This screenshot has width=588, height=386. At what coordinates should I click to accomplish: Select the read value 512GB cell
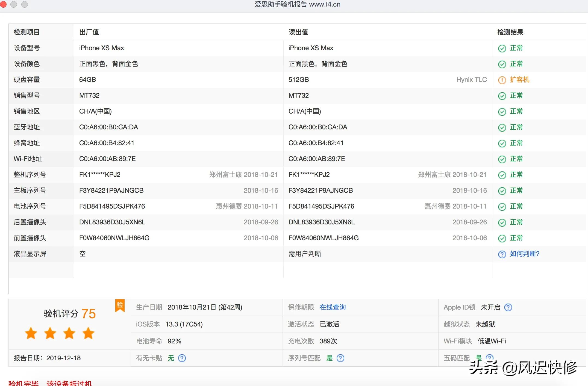click(x=299, y=80)
